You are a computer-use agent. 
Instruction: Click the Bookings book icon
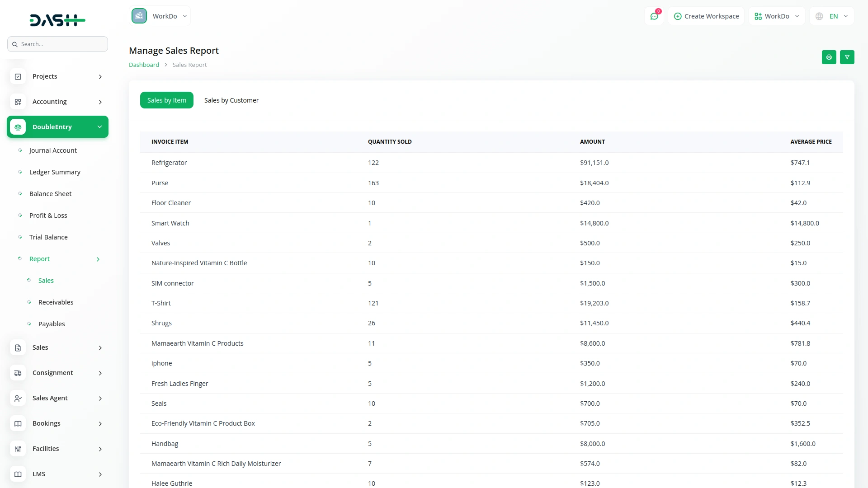pyautogui.click(x=18, y=424)
